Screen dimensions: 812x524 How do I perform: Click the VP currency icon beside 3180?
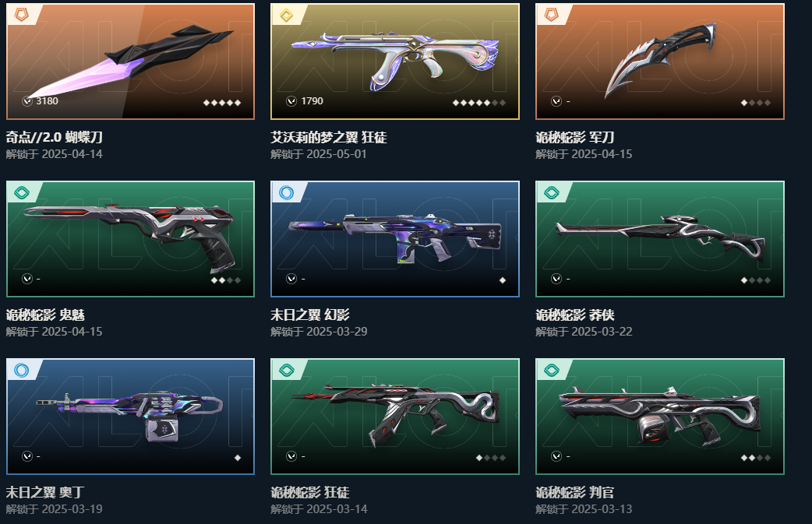pos(27,101)
